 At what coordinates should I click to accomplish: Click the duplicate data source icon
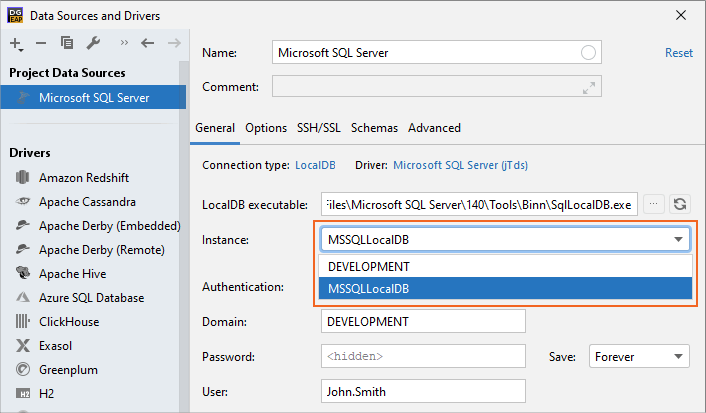tap(67, 43)
